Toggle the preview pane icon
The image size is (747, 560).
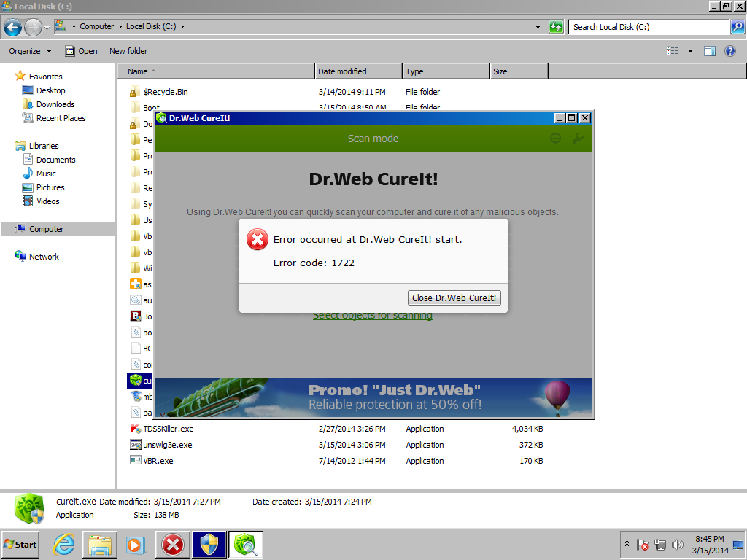710,51
